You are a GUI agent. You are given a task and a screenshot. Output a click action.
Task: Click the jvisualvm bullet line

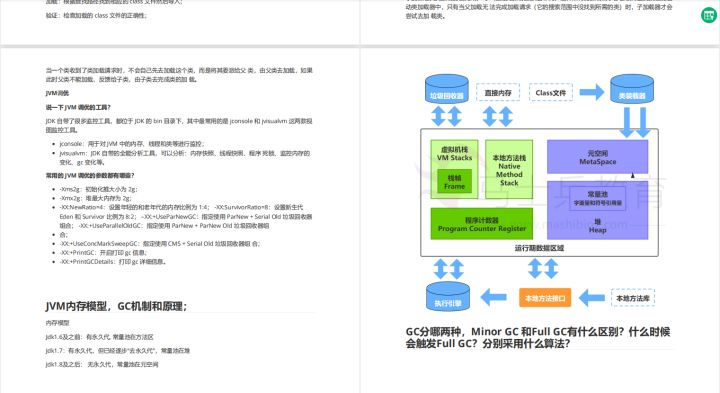[x=185, y=157]
